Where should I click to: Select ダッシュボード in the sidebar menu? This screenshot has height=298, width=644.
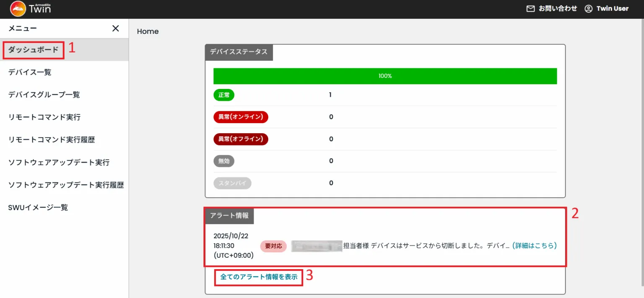pos(34,49)
